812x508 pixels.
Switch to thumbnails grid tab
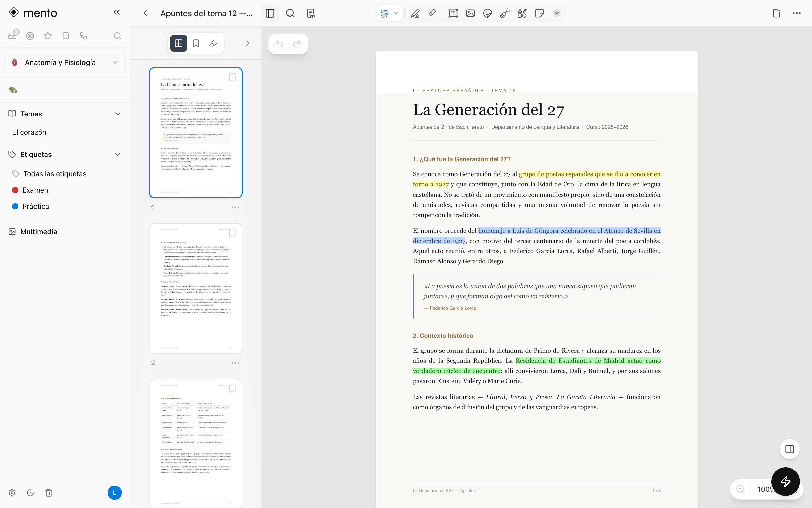[x=178, y=43]
